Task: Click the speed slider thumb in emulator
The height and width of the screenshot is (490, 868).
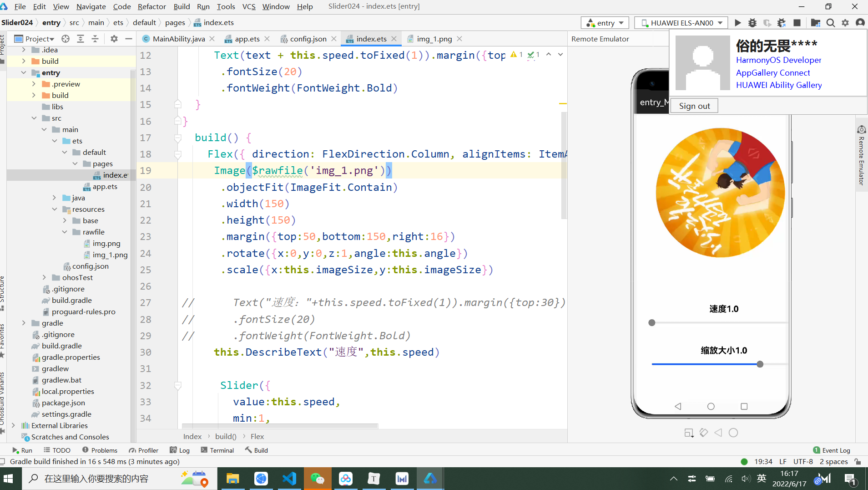Action: (652, 323)
